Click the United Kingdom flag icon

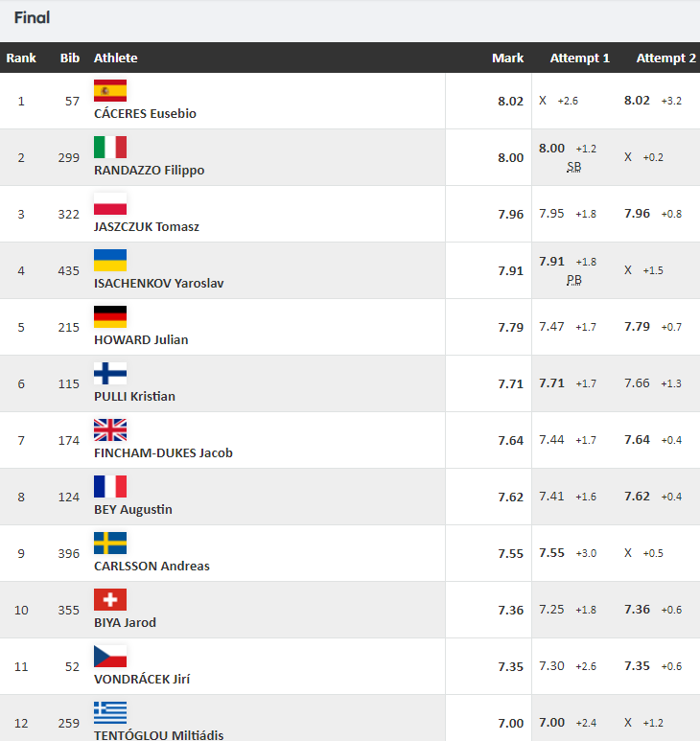[110, 430]
